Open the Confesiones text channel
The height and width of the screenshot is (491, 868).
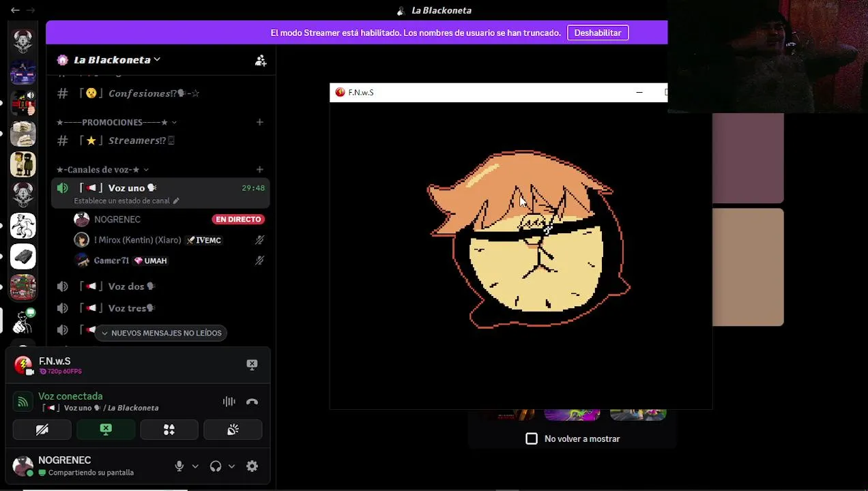[160, 93]
